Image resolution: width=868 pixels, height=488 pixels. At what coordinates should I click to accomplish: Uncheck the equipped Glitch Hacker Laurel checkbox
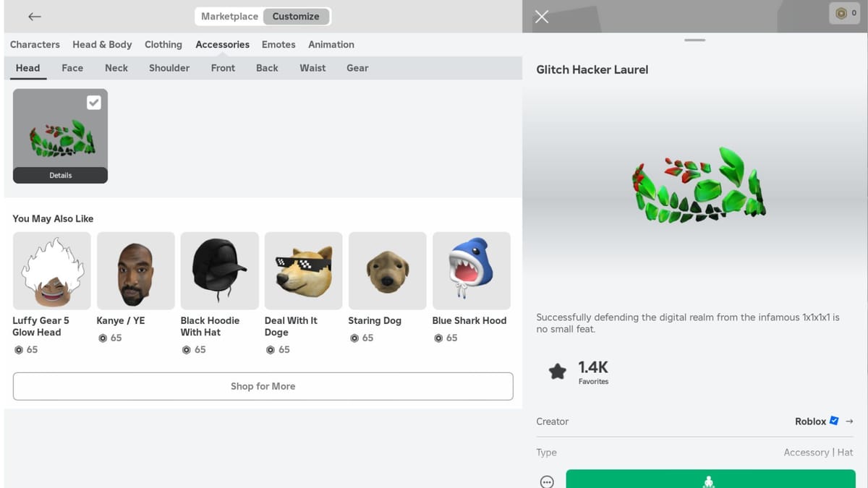click(94, 102)
